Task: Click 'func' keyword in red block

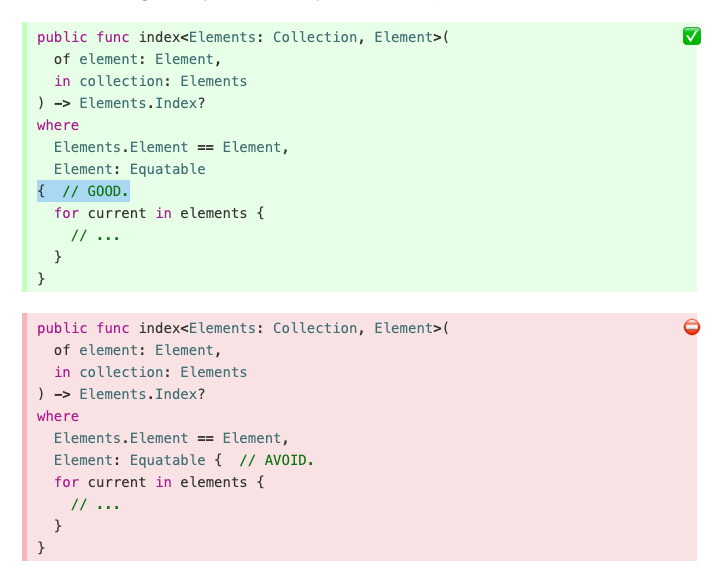Action: [x=113, y=328]
